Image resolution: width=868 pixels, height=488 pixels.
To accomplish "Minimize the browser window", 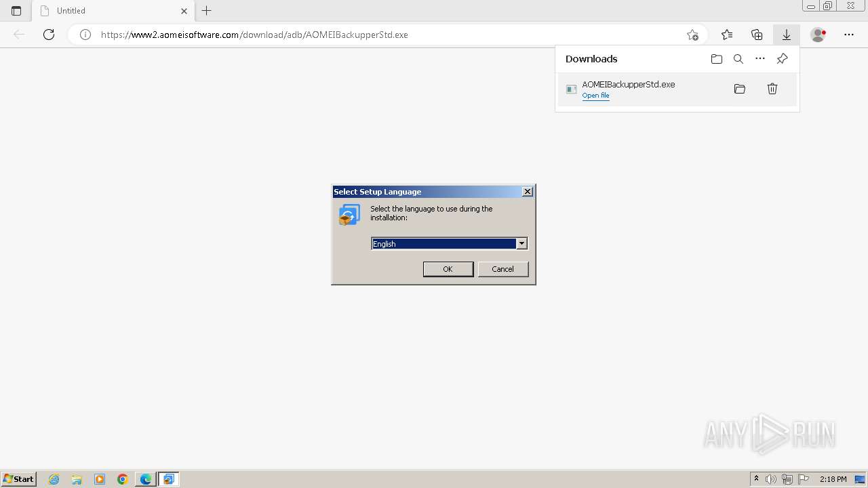I will coord(810,6).
